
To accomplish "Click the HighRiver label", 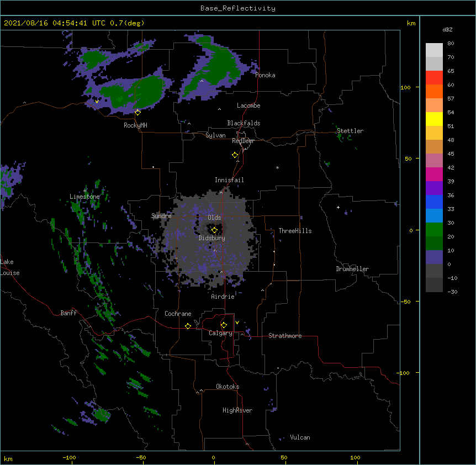I will (x=237, y=410).
